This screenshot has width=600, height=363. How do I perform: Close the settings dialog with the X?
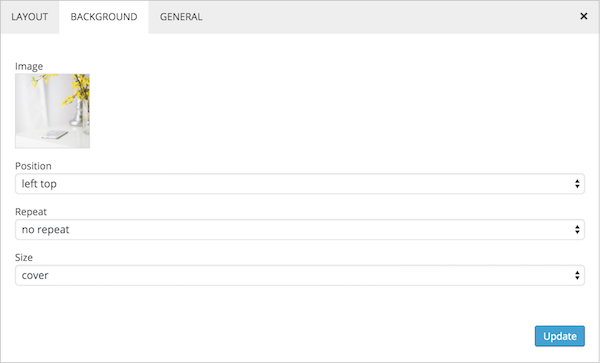pyautogui.click(x=584, y=16)
